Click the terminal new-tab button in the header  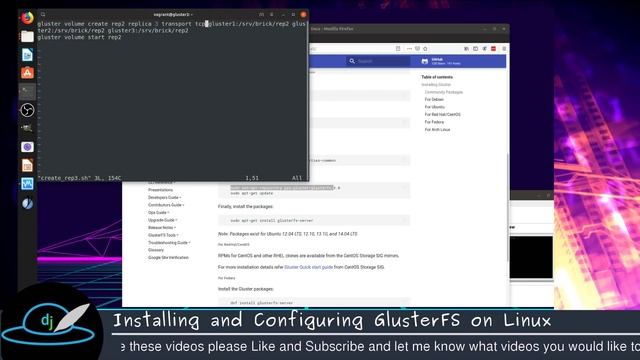261,14
